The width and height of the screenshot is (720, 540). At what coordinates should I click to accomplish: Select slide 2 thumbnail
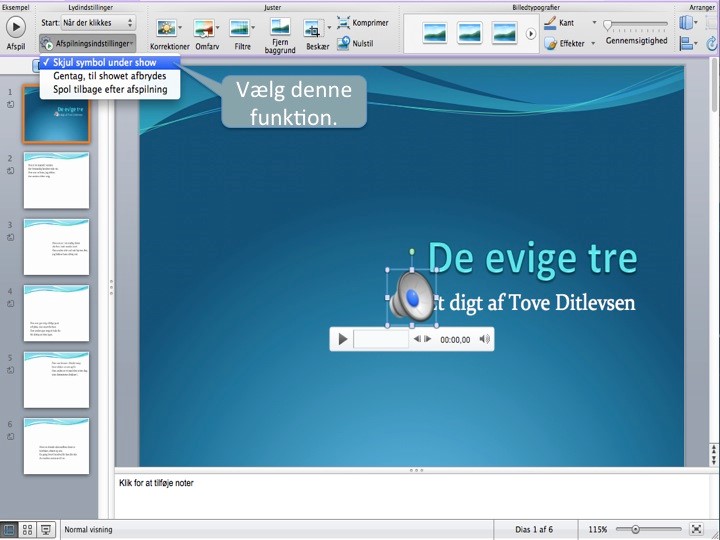click(x=56, y=180)
